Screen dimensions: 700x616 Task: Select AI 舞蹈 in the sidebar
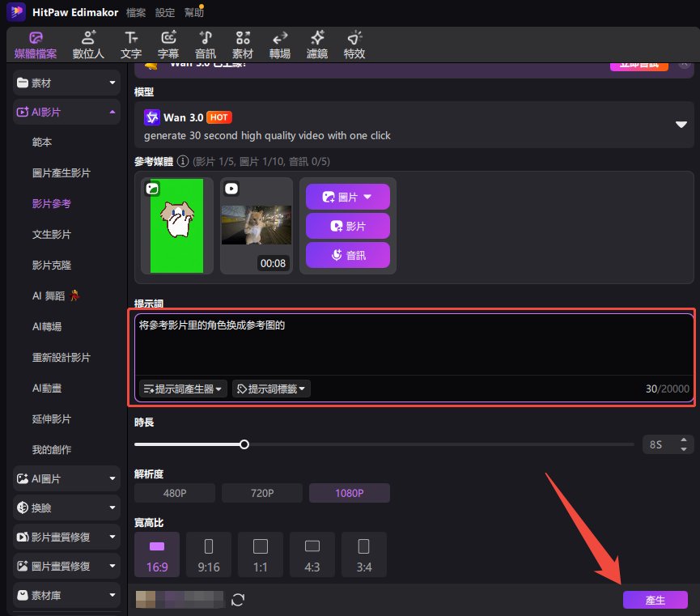click(x=55, y=295)
